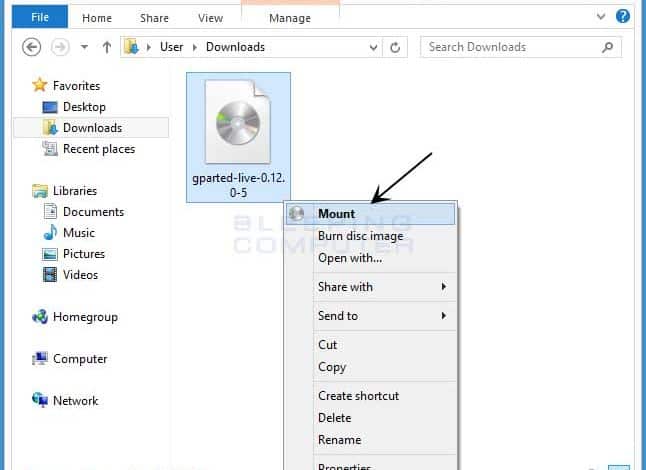
Task: Choose Mount from context menu
Action: (x=336, y=214)
